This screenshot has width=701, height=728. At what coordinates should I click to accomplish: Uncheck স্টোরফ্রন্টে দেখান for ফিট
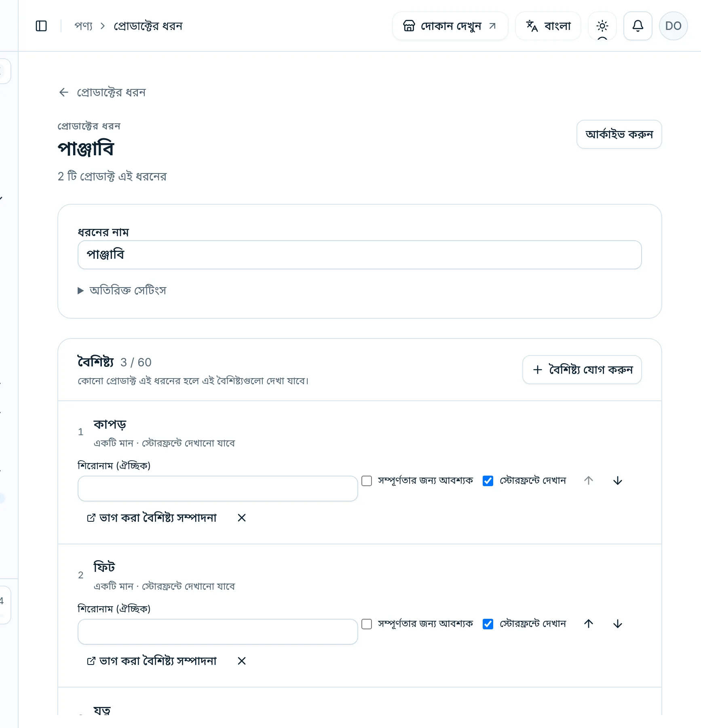(488, 624)
